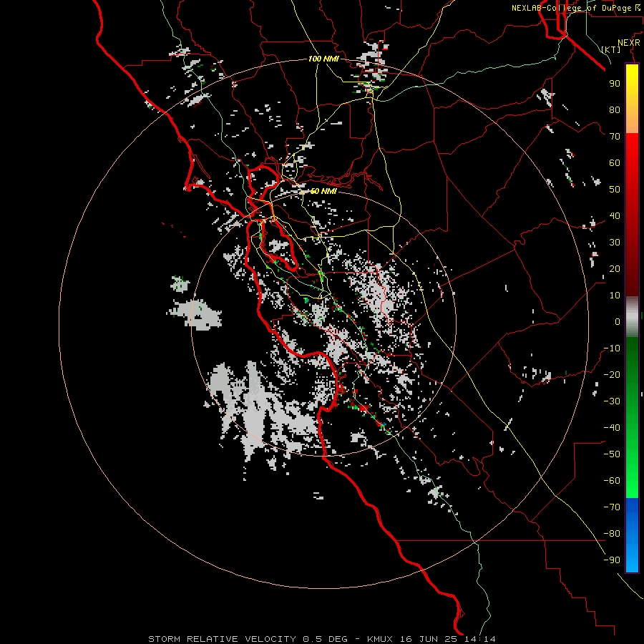Click the "100 NMI" range ring label
644x644 pixels.
(x=323, y=59)
